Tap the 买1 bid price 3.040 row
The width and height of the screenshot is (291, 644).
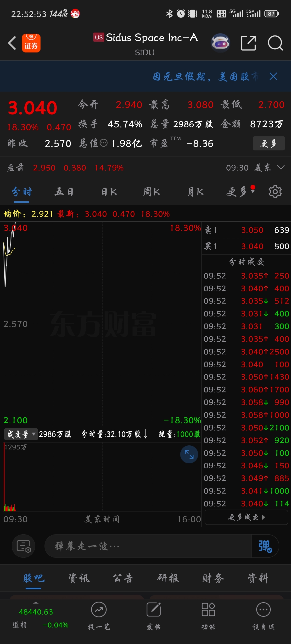(246, 246)
